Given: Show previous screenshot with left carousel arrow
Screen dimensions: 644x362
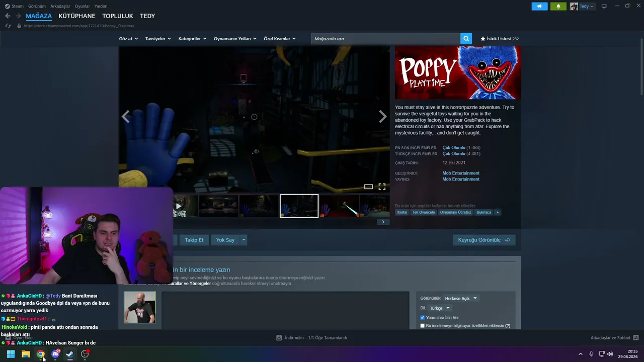Looking at the screenshot, I should (125, 117).
